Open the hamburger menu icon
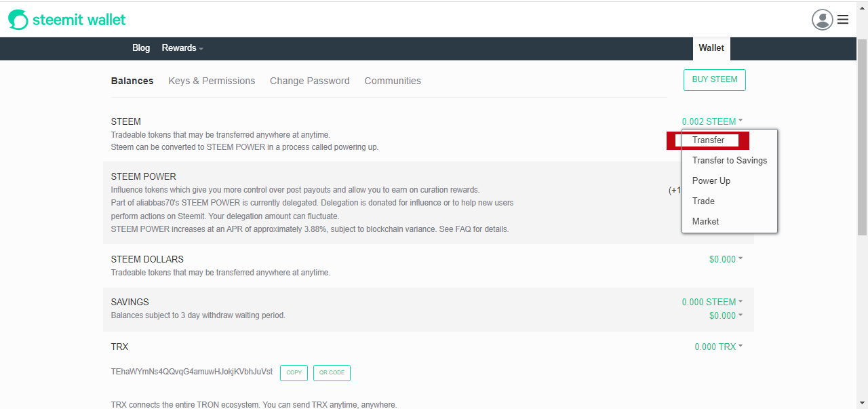The width and height of the screenshot is (868, 409). [x=843, y=20]
